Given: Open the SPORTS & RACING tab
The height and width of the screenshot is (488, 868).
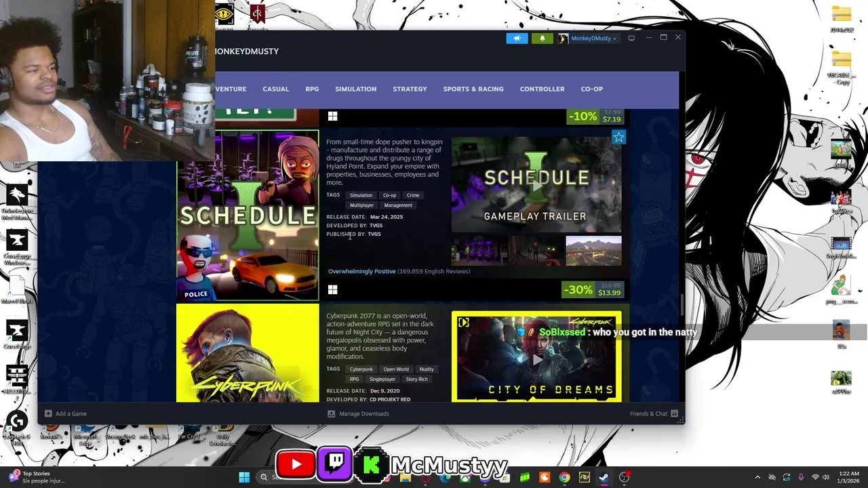Looking at the screenshot, I should [473, 89].
